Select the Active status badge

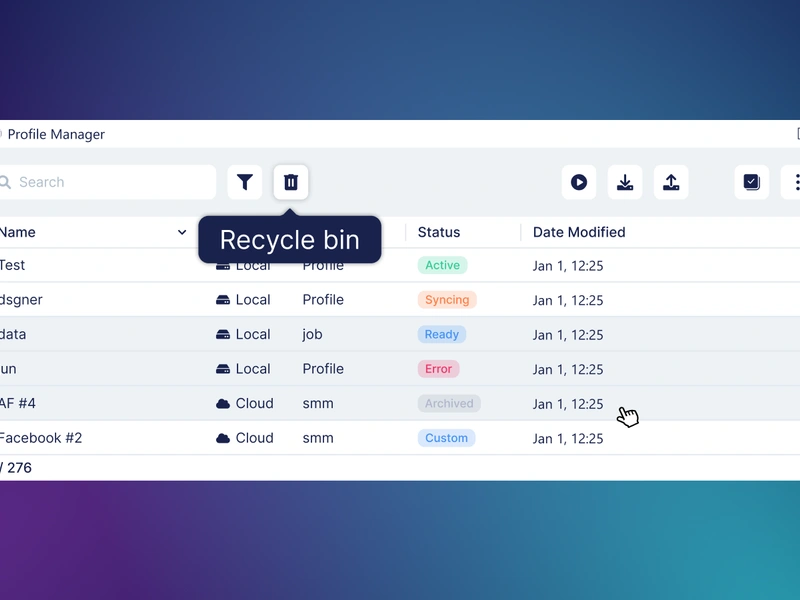[x=442, y=265]
